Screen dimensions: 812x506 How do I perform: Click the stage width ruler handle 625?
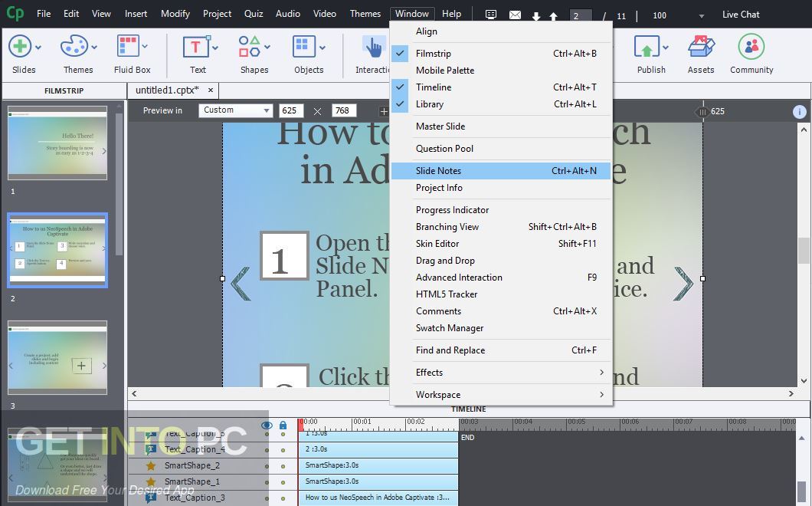click(x=702, y=111)
